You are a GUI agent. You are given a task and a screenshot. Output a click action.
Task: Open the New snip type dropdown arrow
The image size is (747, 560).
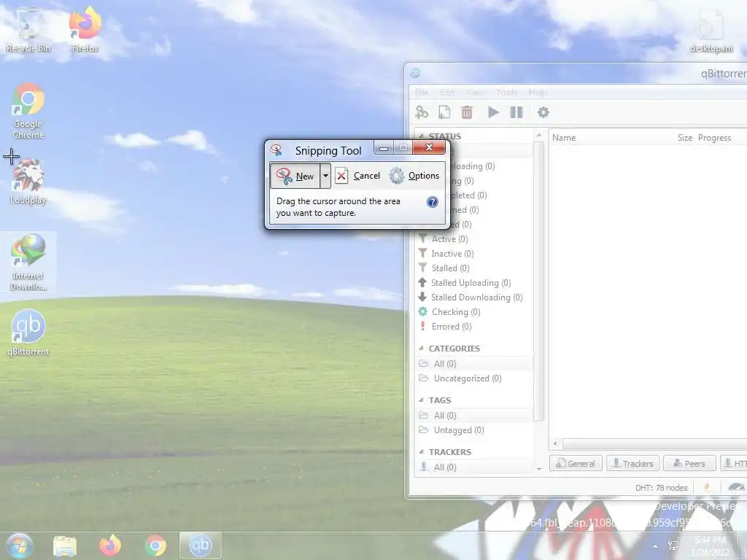[325, 176]
